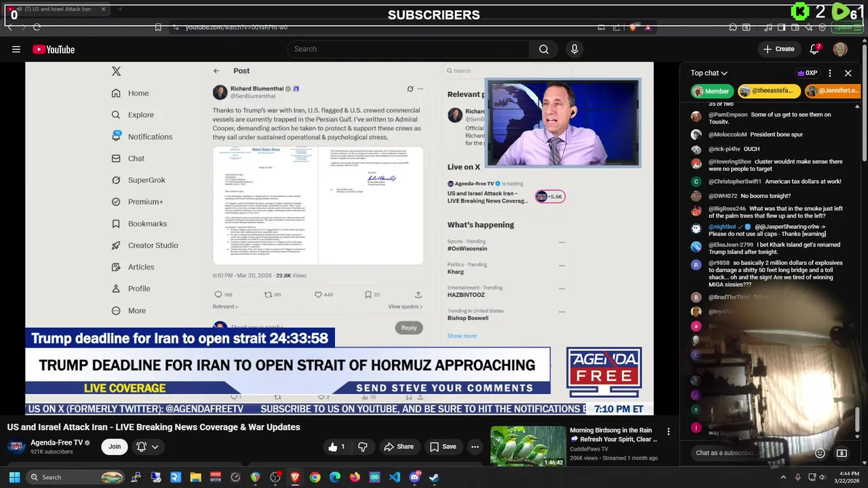The height and width of the screenshot is (488, 868).
Task: Click Bookmarks in X sidebar
Action: [x=139, y=224]
